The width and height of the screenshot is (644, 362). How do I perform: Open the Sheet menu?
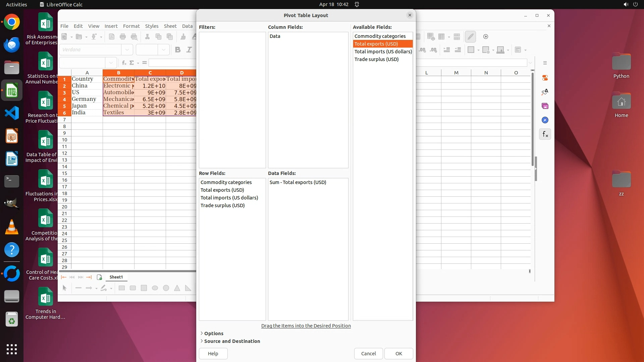pyautogui.click(x=170, y=26)
